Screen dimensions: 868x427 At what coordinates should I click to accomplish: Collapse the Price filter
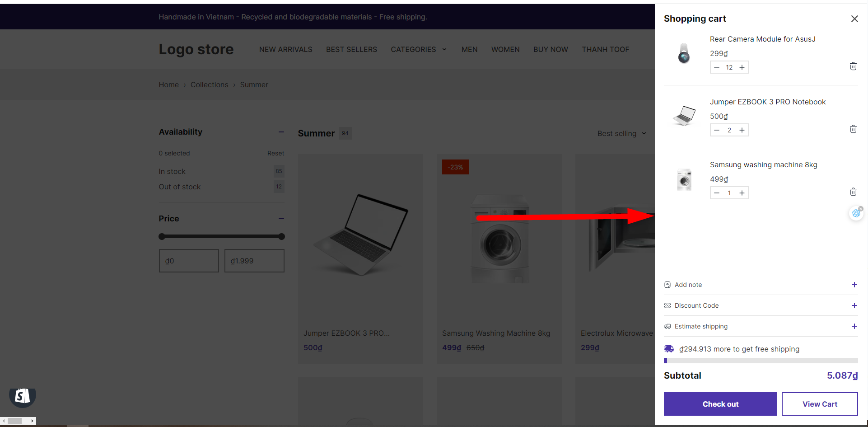click(281, 219)
